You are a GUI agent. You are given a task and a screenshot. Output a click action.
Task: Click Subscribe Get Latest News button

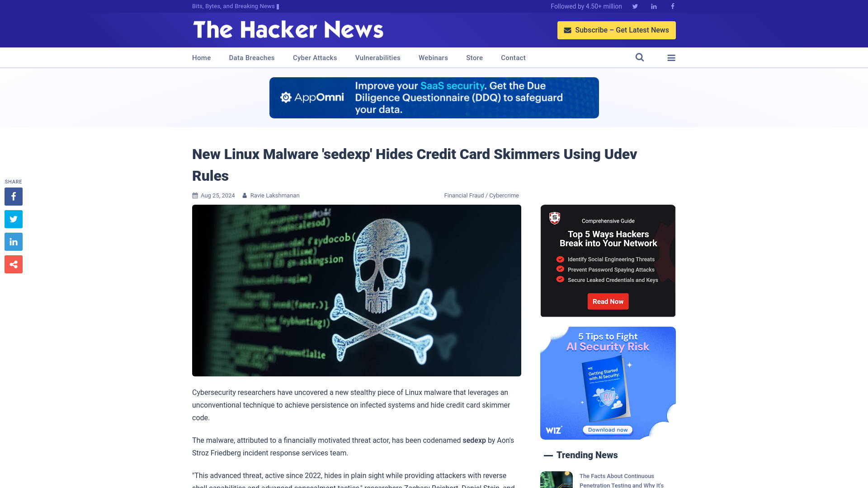pyautogui.click(x=617, y=30)
